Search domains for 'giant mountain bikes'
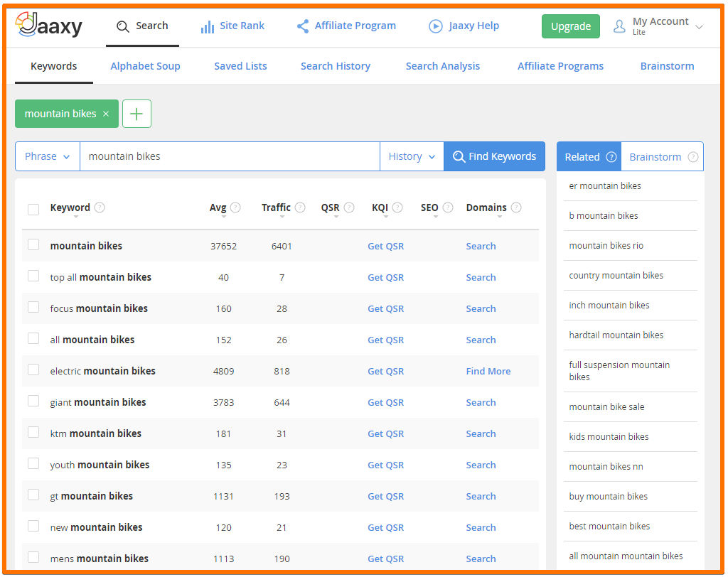Viewport: 728px width, 577px height. point(481,402)
